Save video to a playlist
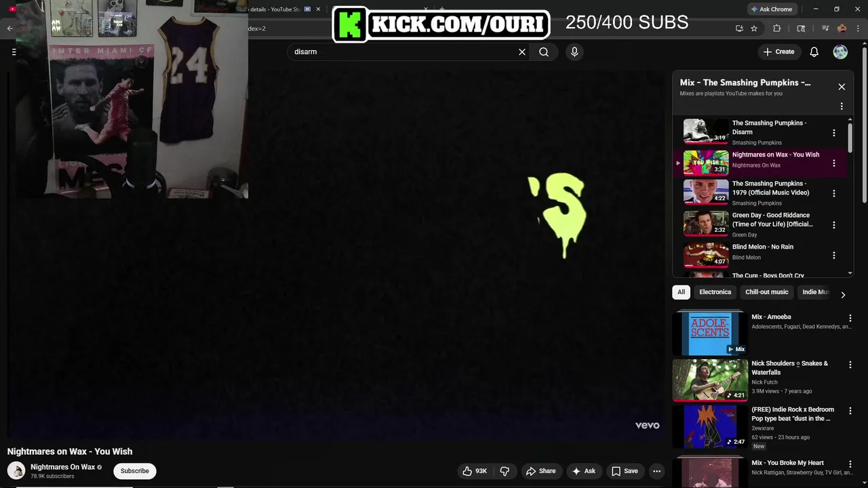 click(x=625, y=471)
